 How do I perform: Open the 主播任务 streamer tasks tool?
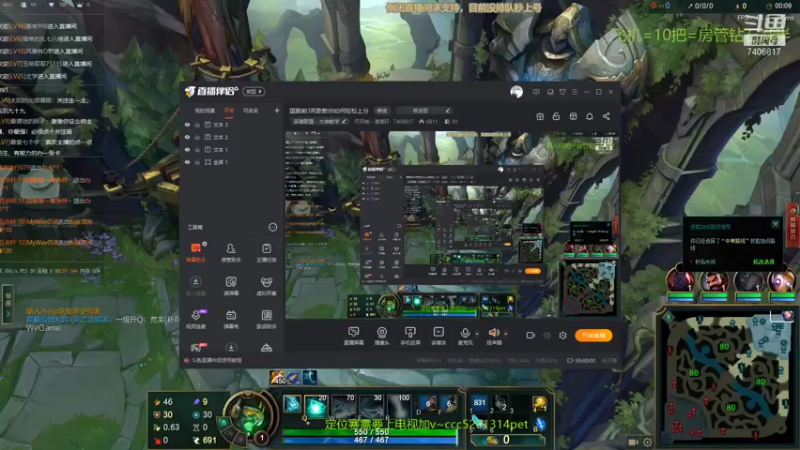266,252
